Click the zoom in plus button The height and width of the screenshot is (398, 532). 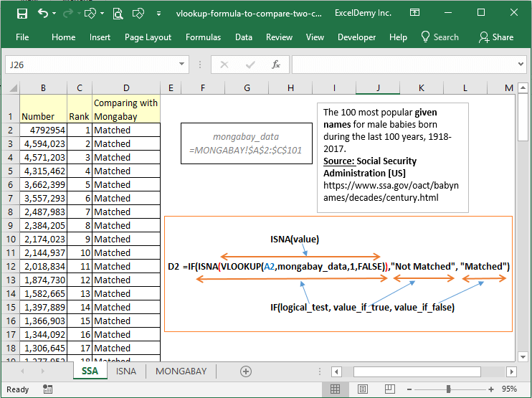coord(490,389)
